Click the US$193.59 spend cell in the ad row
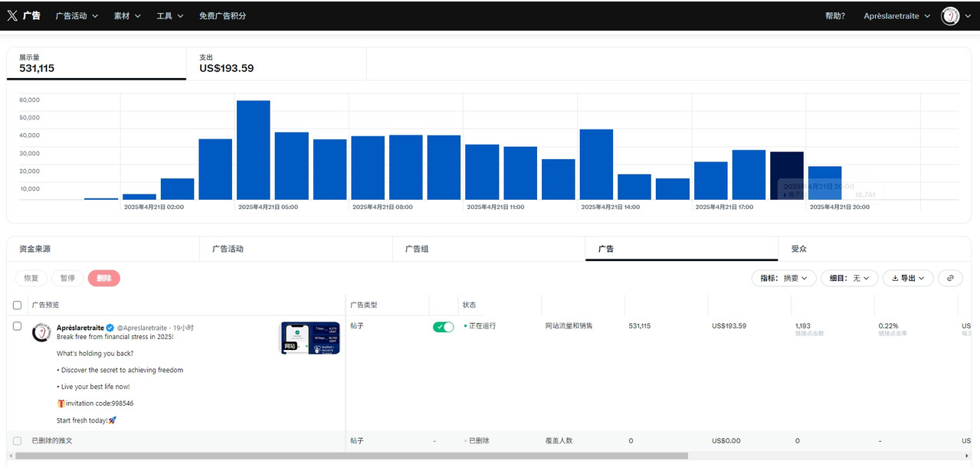 729,326
